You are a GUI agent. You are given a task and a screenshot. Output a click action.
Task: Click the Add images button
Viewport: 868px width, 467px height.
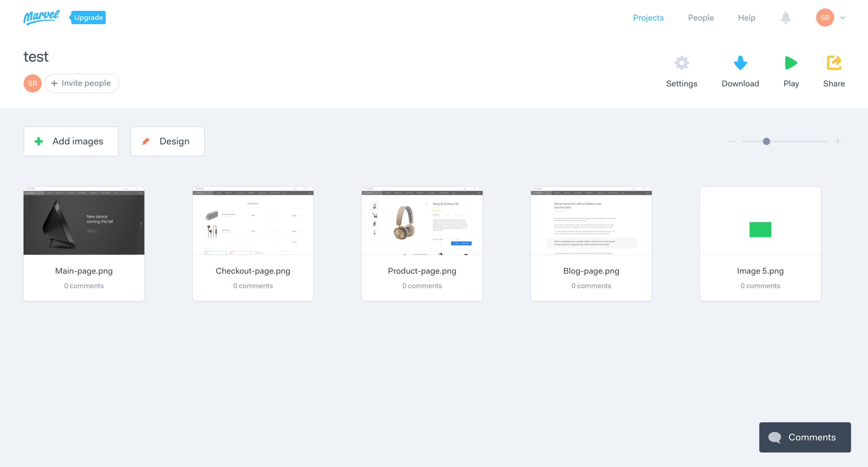click(x=71, y=141)
